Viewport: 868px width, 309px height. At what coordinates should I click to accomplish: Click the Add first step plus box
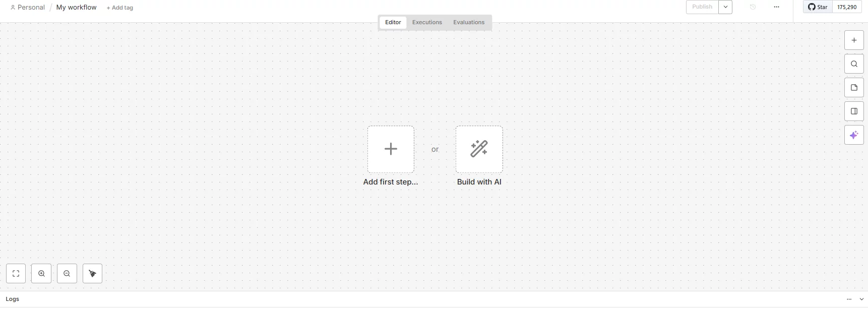391,149
